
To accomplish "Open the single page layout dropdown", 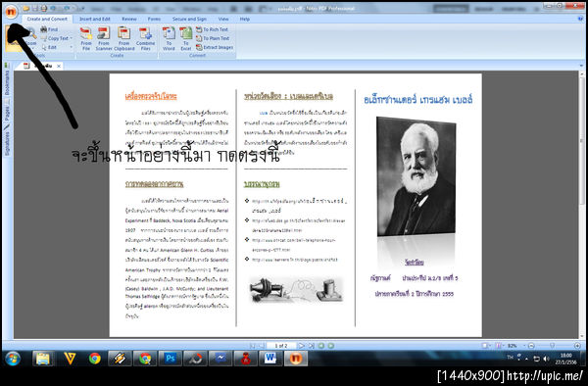I will pos(487,346).
